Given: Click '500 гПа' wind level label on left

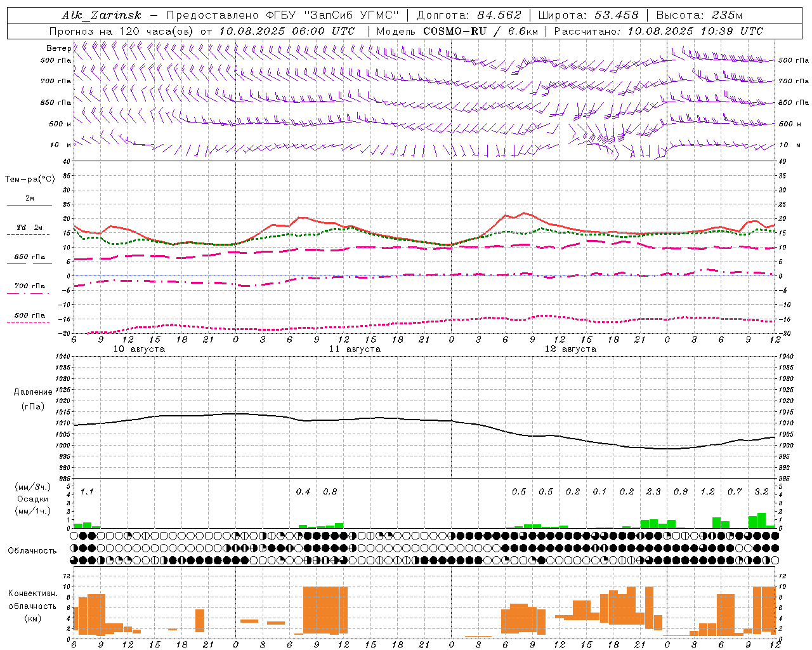Looking at the screenshot, I should pyautogui.click(x=56, y=61).
